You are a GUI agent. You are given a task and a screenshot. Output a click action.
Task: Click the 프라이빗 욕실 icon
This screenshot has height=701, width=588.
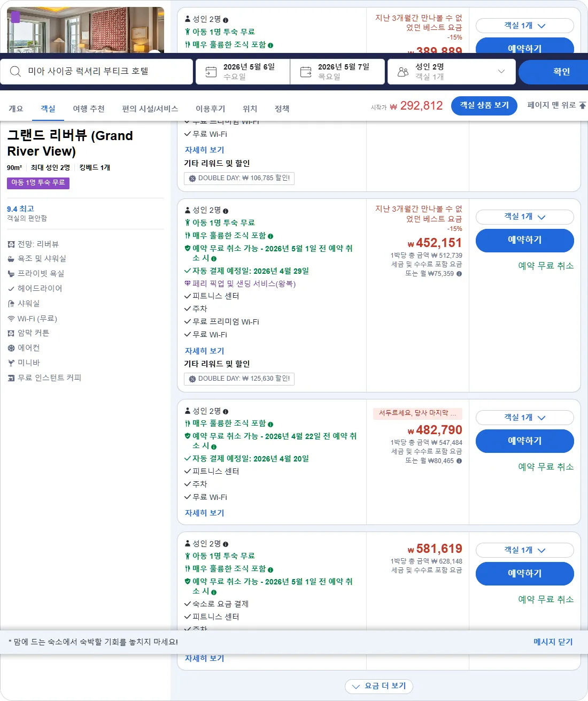[x=11, y=274]
